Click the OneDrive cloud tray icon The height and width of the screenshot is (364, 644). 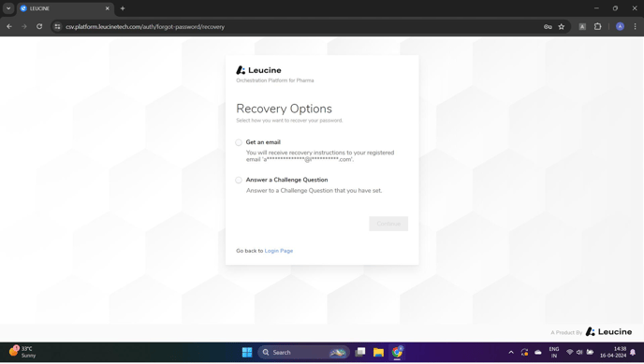pos(538,353)
